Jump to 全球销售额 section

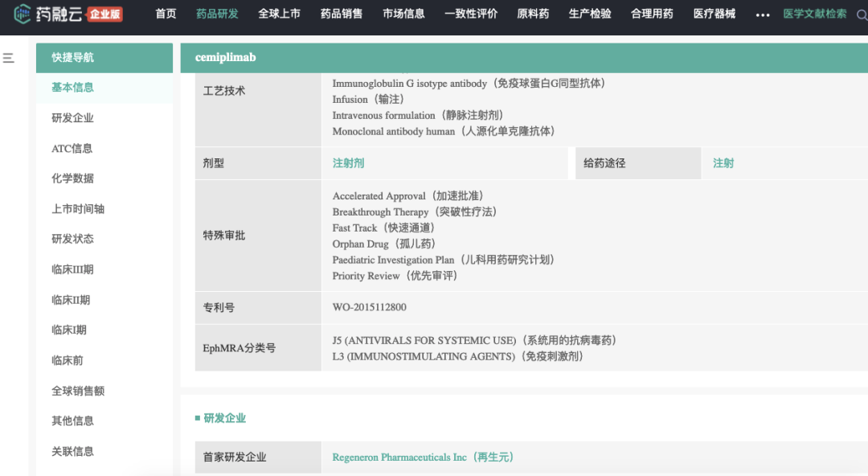point(78,391)
